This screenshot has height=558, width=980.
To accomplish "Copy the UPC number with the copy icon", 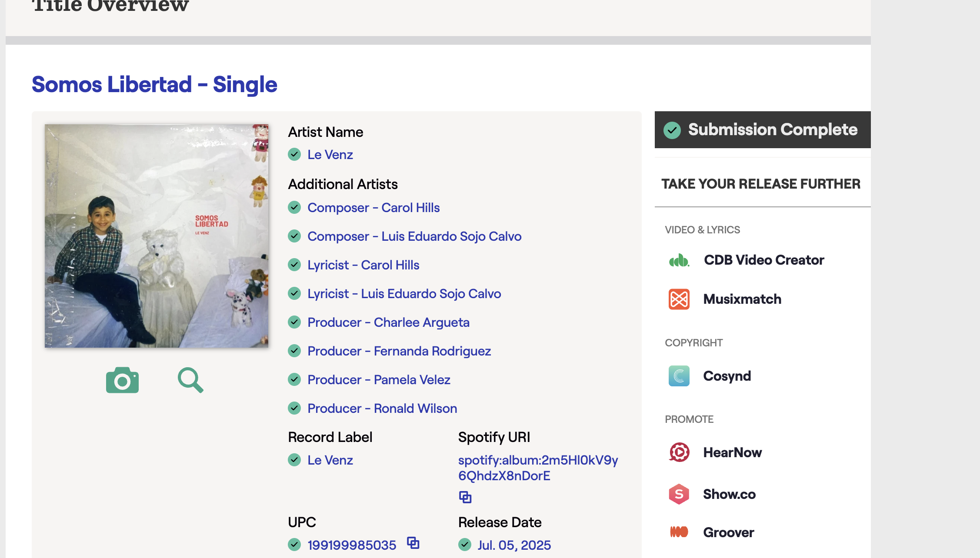I will pos(413,543).
